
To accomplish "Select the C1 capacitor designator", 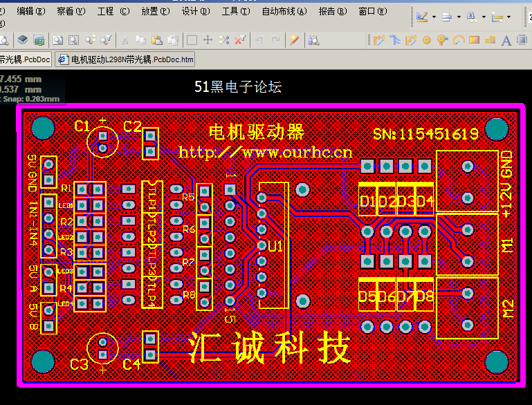I will point(82,126).
